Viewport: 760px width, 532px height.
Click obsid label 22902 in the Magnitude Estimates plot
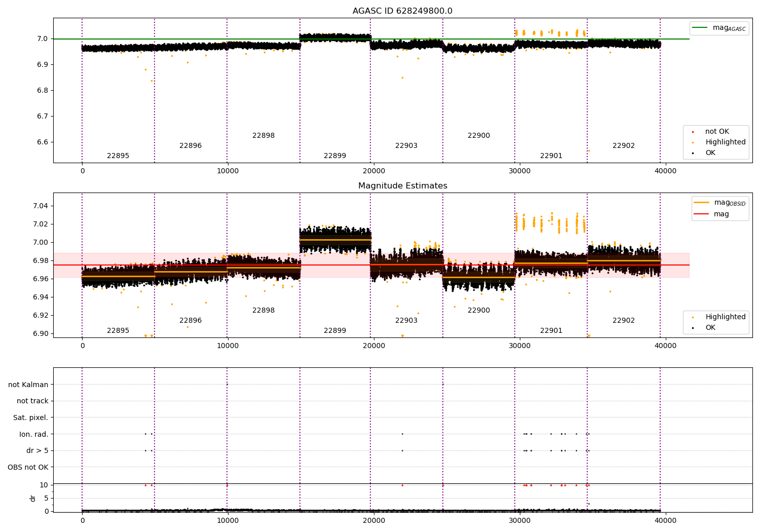pyautogui.click(x=624, y=321)
